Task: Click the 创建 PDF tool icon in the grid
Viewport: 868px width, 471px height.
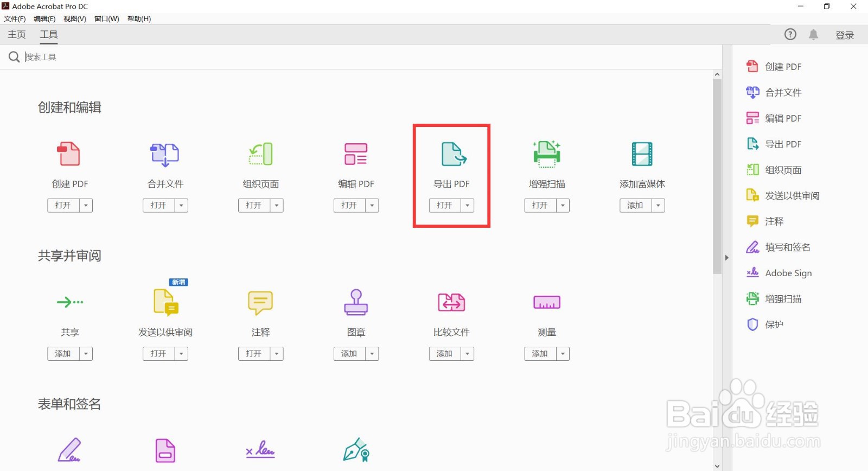Action: [x=69, y=154]
